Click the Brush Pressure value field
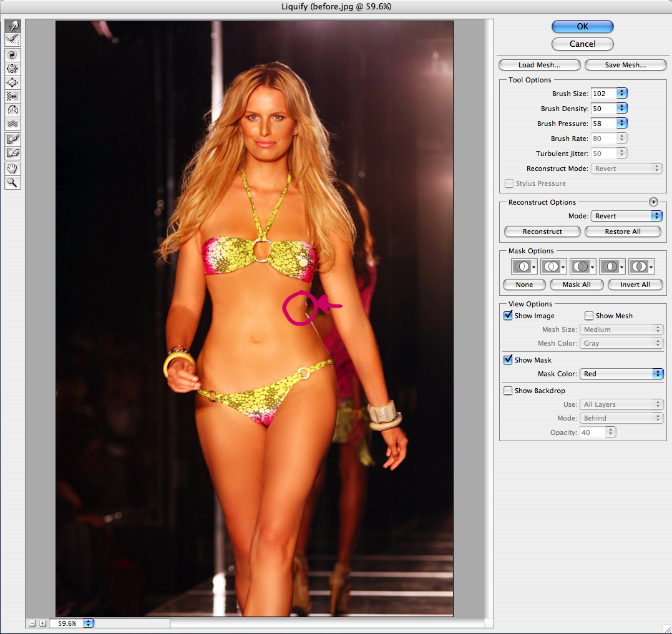The image size is (672, 634). pyautogui.click(x=604, y=123)
